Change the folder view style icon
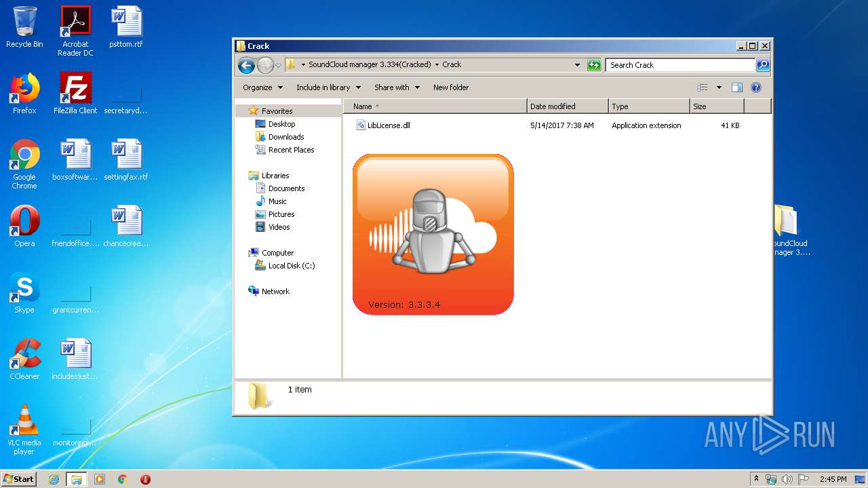 (703, 87)
